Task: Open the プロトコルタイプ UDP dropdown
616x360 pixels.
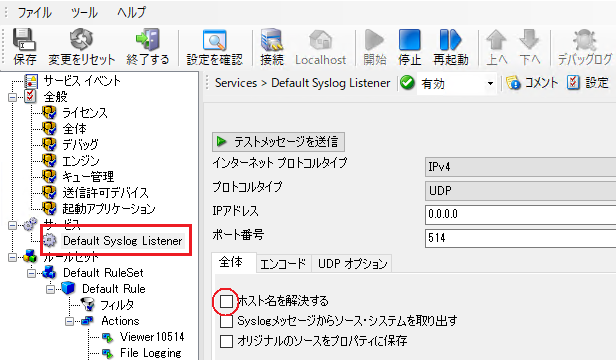Action: [x=520, y=191]
